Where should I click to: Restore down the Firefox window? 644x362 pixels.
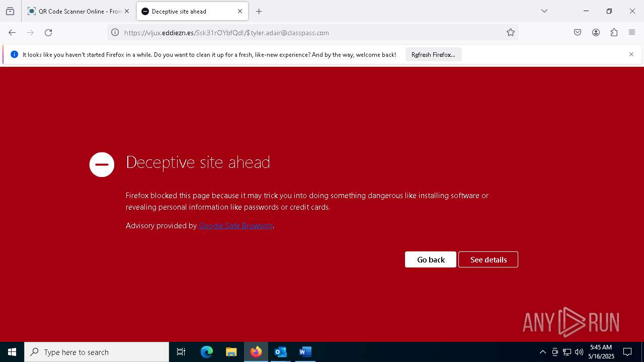(x=609, y=11)
